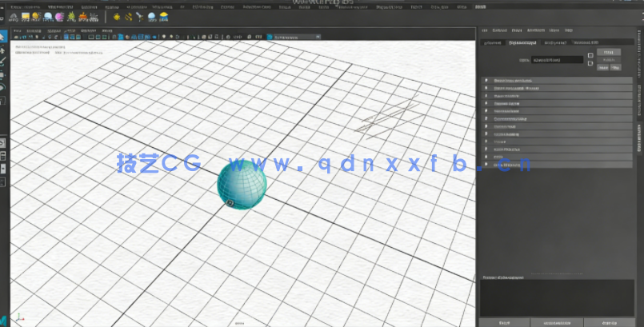Screen dimensions: 644x327
Task: Select the arrow Select tool in toolbox
Action: click(3, 36)
